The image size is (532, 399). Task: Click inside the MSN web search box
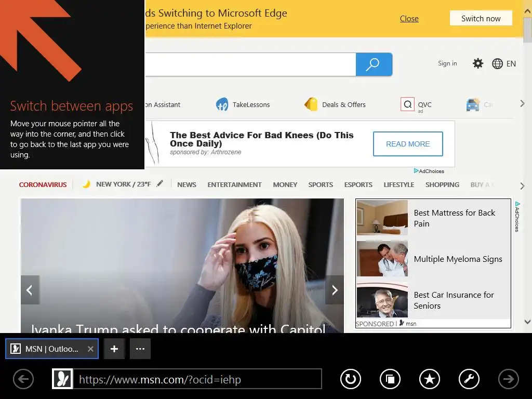pyautogui.click(x=250, y=64)
